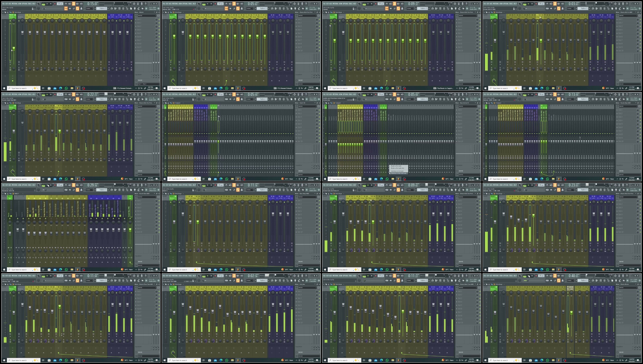The image size is (643, 364).
Task: Open playlist toolbar icon in window timed 0:15:09
Action: point(112,8)
